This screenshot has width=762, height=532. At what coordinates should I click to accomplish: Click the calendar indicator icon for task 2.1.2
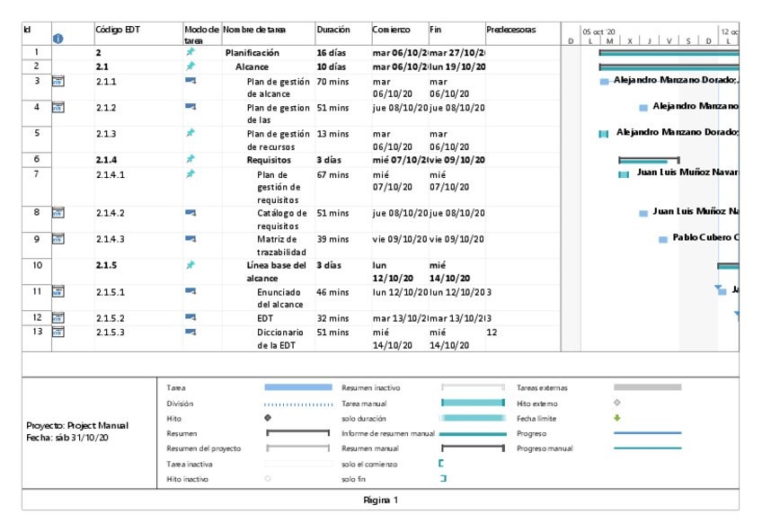[58, 108]
